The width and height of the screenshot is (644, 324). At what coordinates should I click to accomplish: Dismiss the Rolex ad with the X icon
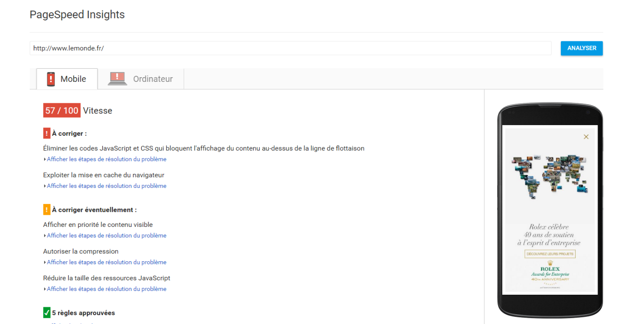(x=586, y=136)
